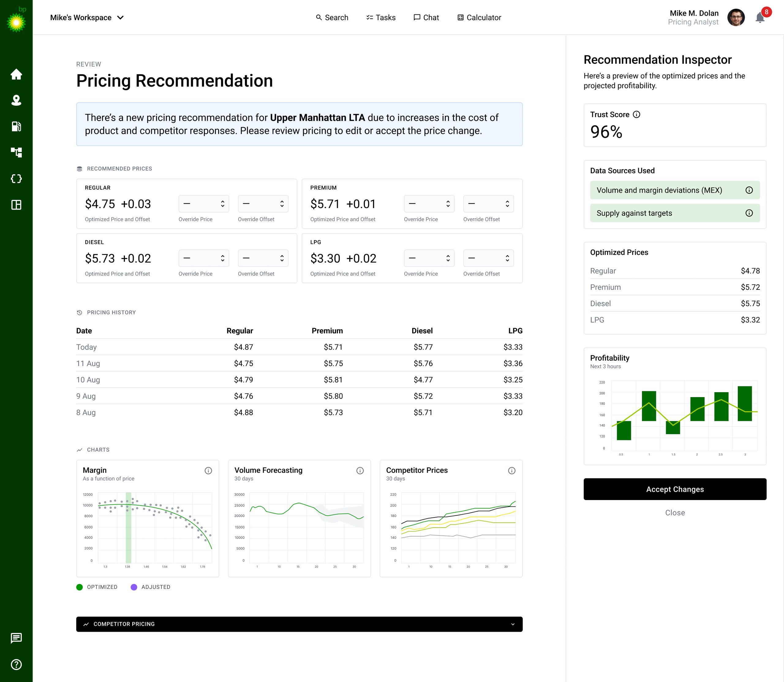This screenshot has height=682, width=784.
Task: Open Calculator in top navigation
Action: click(x=479, y=17)
